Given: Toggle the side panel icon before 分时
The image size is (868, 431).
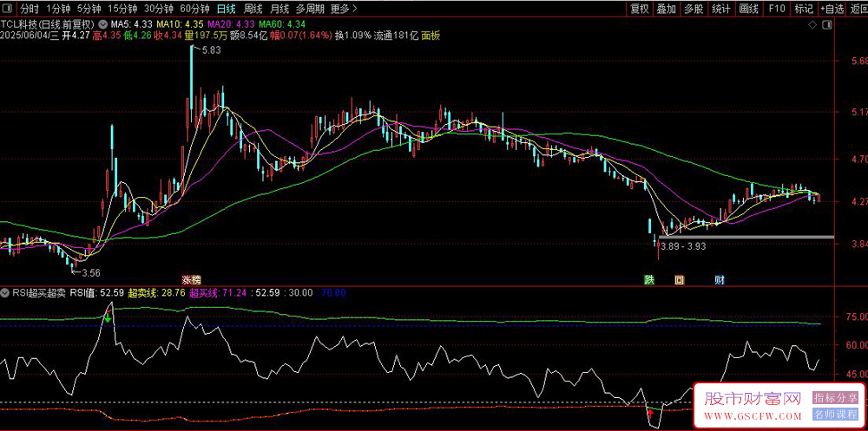Looking at the screenshot, I should (8, 9).
